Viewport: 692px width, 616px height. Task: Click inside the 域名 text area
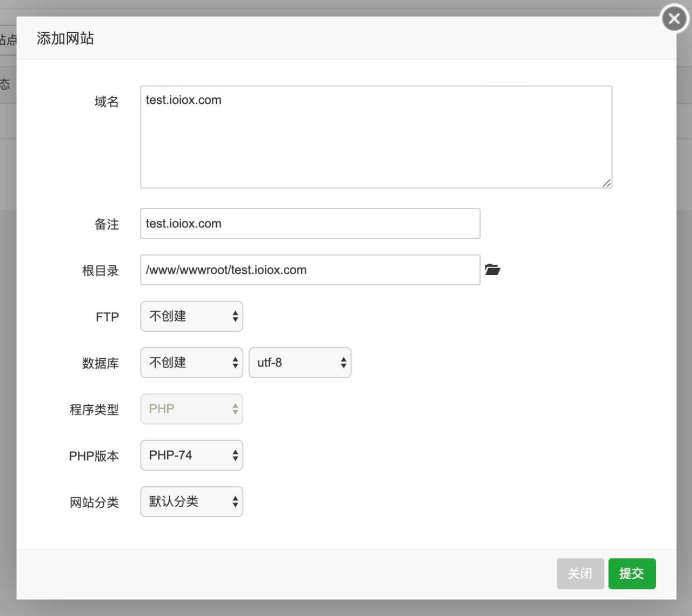(376, 137)
